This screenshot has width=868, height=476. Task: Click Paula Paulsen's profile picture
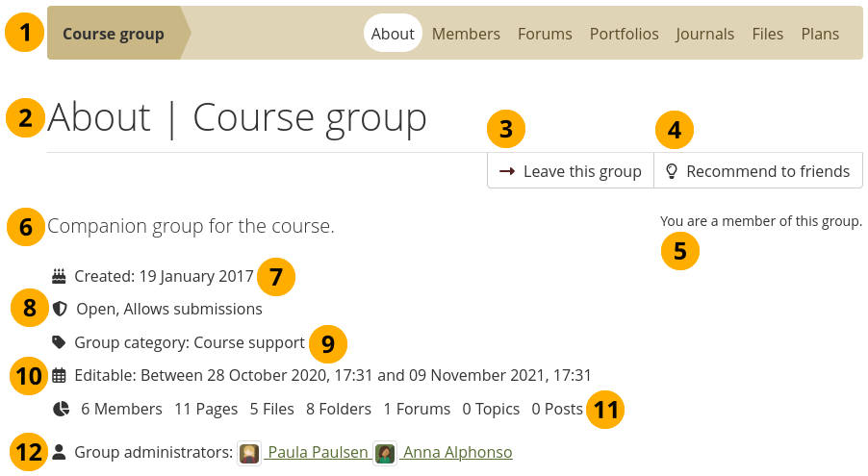(x=249, y=453)
